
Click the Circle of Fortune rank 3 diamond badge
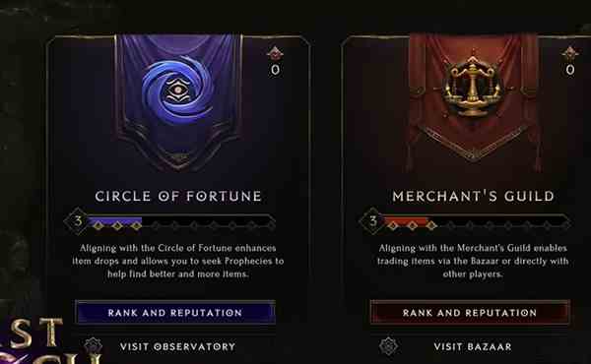(x=77, y=221)
